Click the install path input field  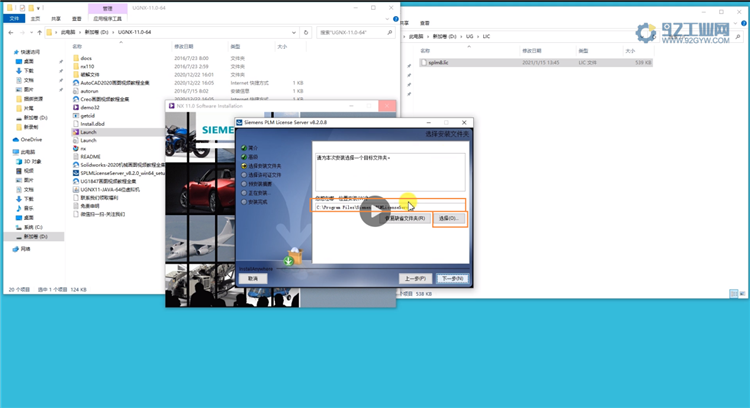[x=390, y=207]
